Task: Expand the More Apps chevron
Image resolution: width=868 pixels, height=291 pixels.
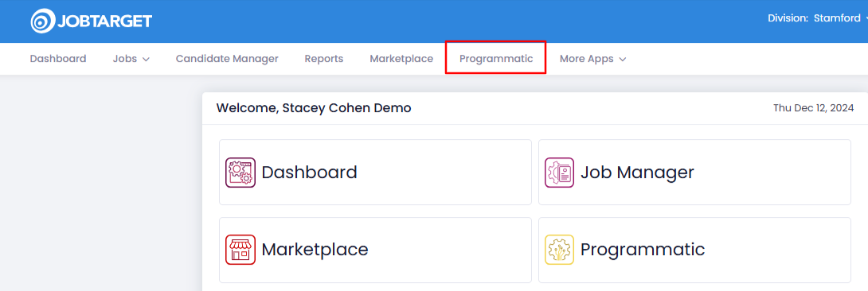Action: [x=622, y=59]
